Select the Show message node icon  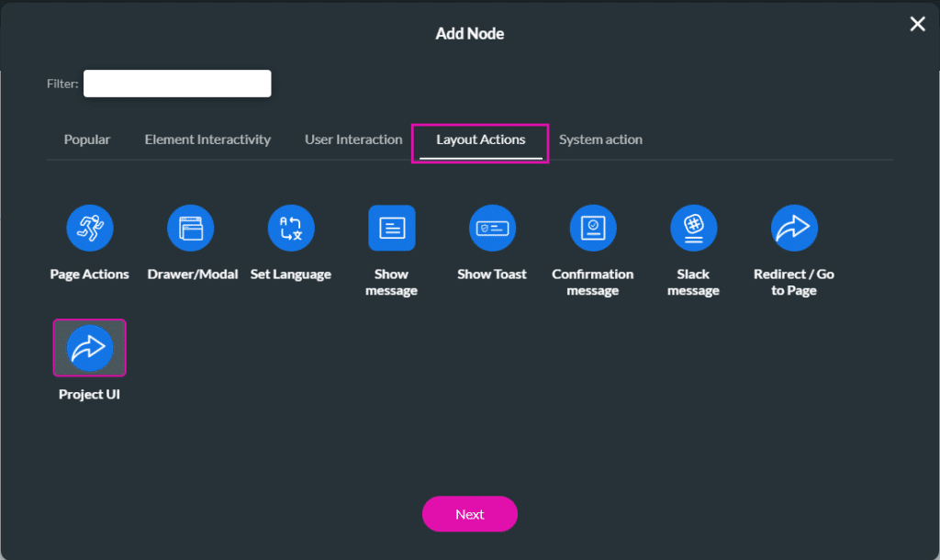(x=392, y=228)
